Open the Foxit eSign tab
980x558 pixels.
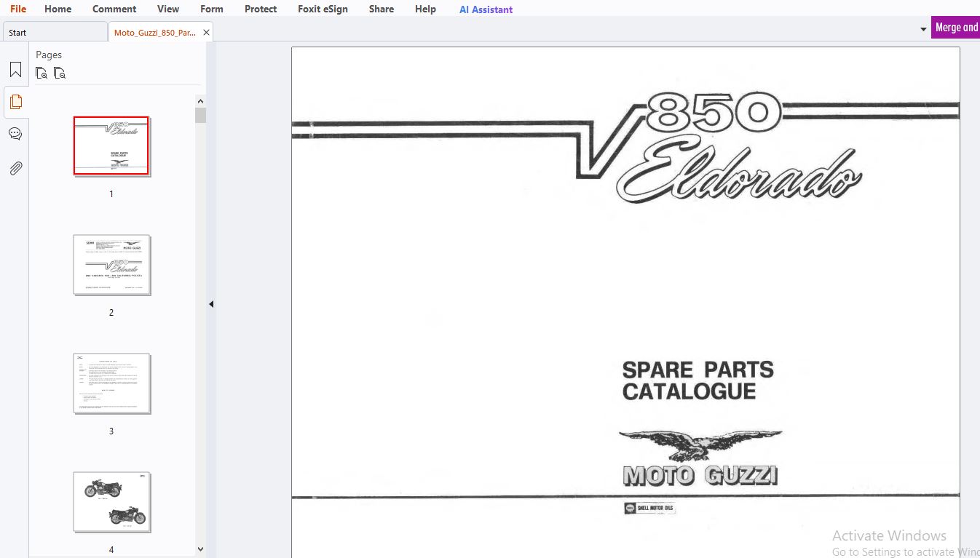click(323, 9)
